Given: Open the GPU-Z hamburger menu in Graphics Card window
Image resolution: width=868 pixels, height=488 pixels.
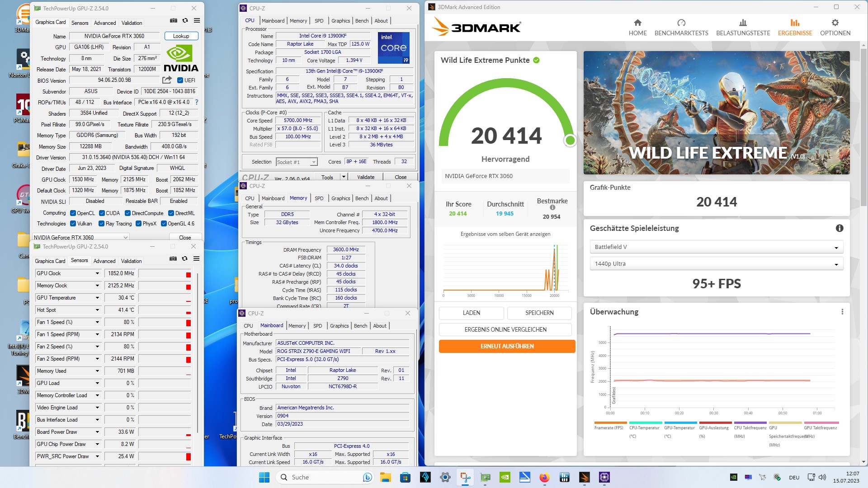Looking at the screenshot, I should (x=197, y=21).
